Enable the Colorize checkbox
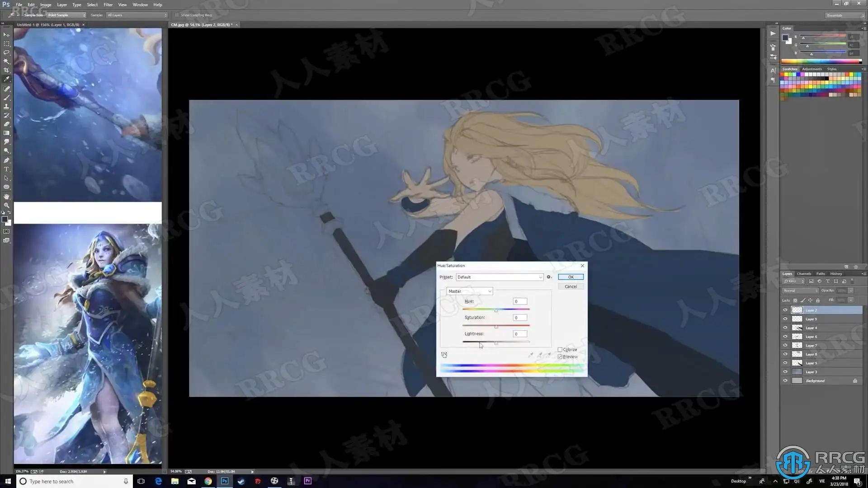Screen dimensions: 868x488 tap(560, 349)
